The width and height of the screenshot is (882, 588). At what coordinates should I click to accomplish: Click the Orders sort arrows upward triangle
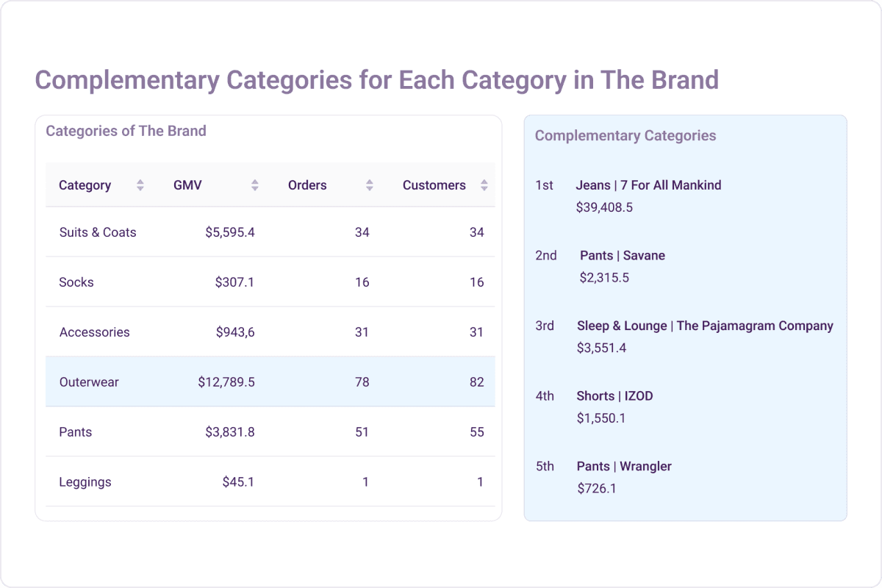coord(371,182)
